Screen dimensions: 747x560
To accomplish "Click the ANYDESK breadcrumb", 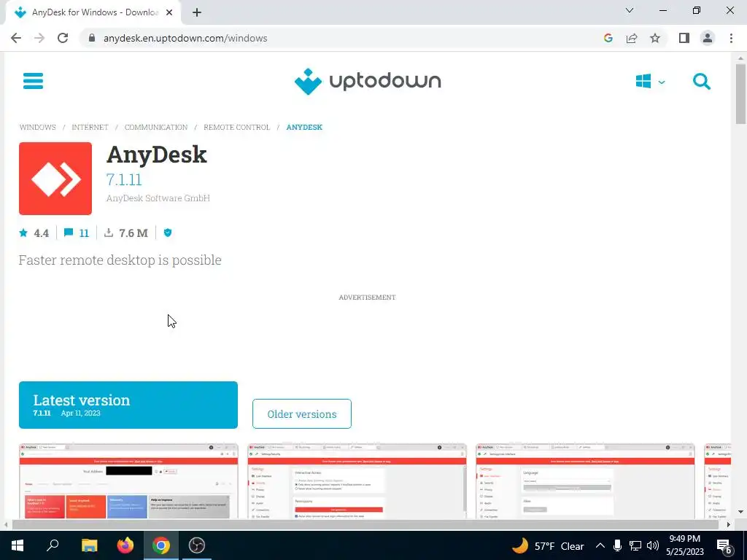I will 304,127.
